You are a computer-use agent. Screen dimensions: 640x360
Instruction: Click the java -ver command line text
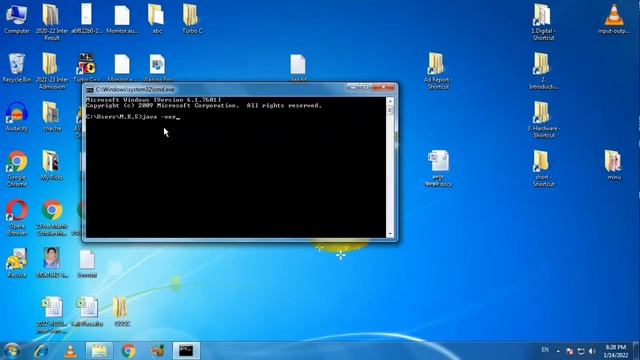click(160, 117)
